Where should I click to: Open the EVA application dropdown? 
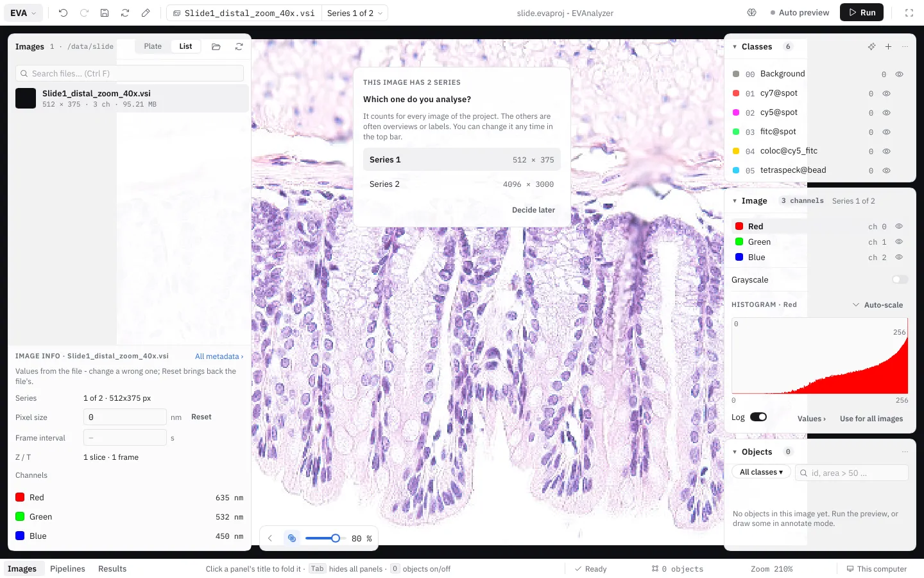pyautogui.click(x=23, y=13)
